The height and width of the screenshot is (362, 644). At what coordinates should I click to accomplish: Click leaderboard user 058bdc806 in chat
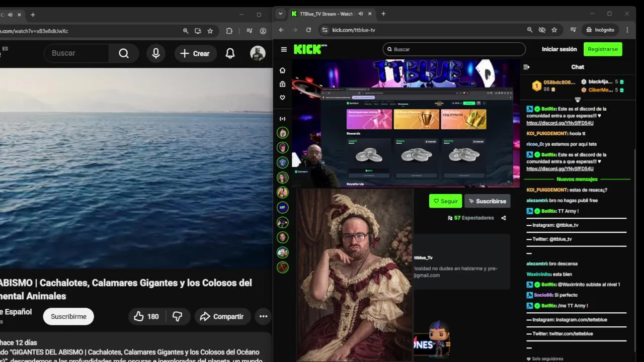tap(559, 82)
